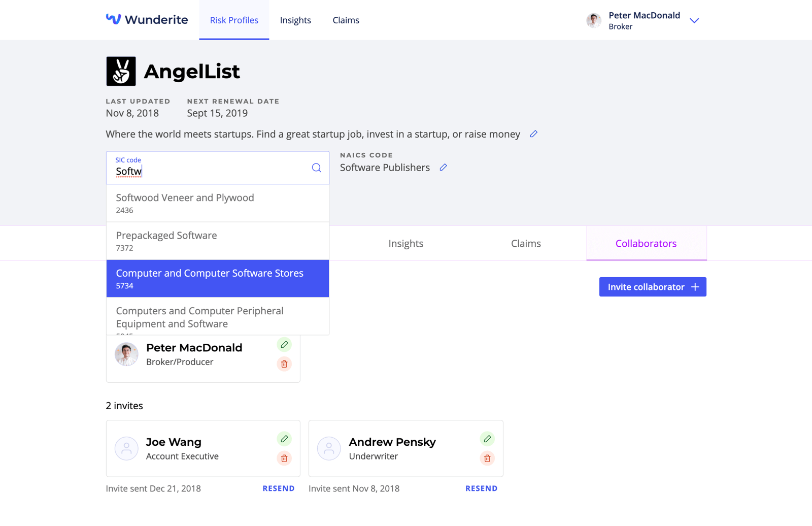The image size is (812, 526).
Task: Choose Computer and Computer Software Stores
Action: point(218,279)
